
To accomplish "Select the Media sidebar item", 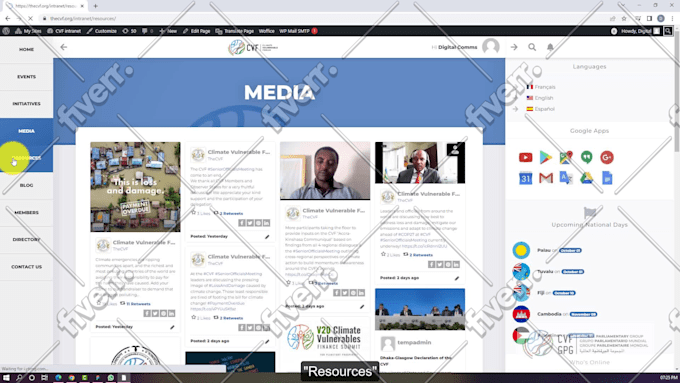I will (26, 131).
